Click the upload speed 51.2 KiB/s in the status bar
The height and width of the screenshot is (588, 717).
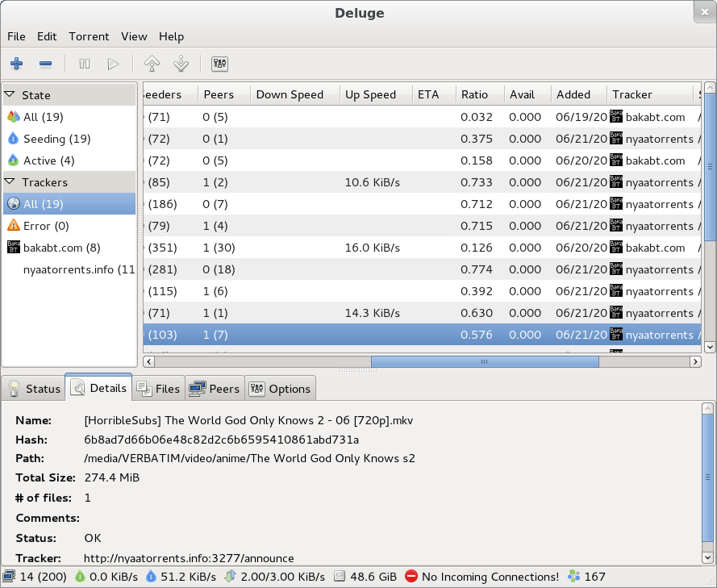181,577
